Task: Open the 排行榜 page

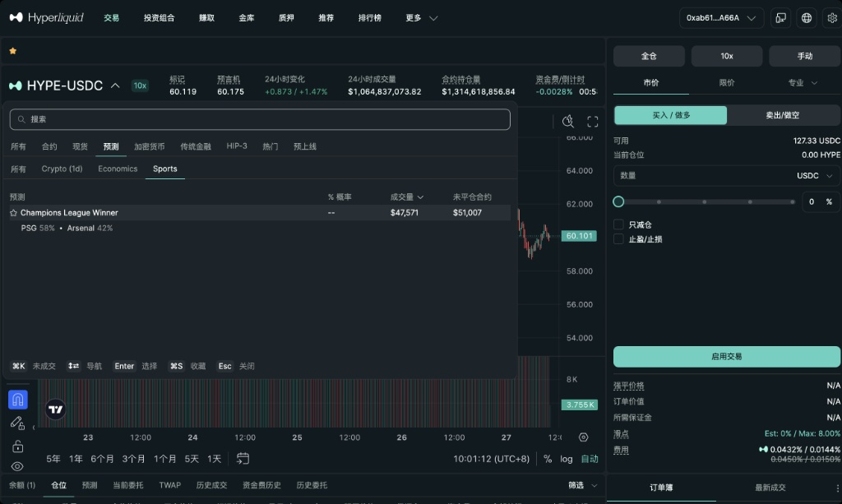Action: point(370,18)
